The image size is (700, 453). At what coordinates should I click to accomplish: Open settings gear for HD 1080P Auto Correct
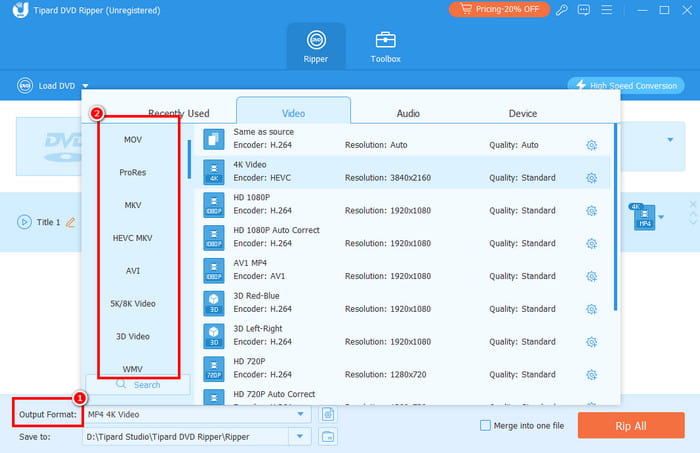591,243
